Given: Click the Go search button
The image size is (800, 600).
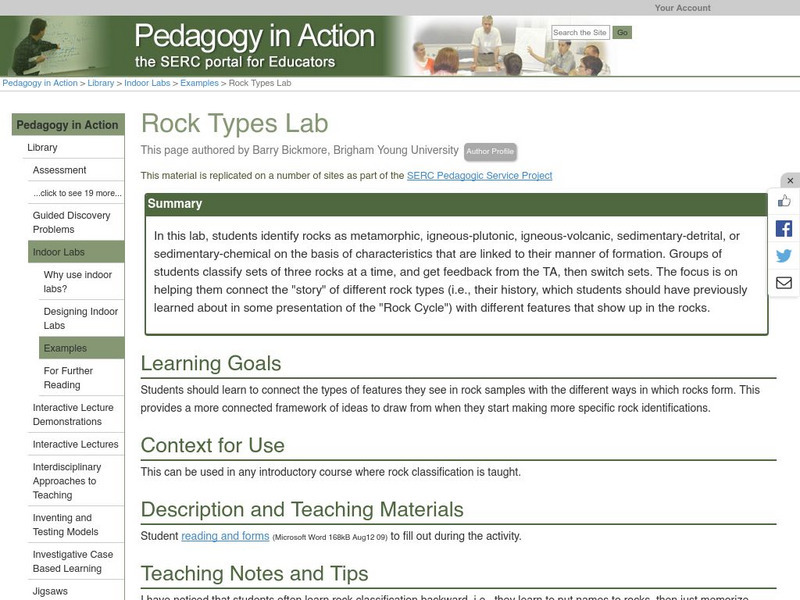Looking at the screenshot, I should coord(622,33).
